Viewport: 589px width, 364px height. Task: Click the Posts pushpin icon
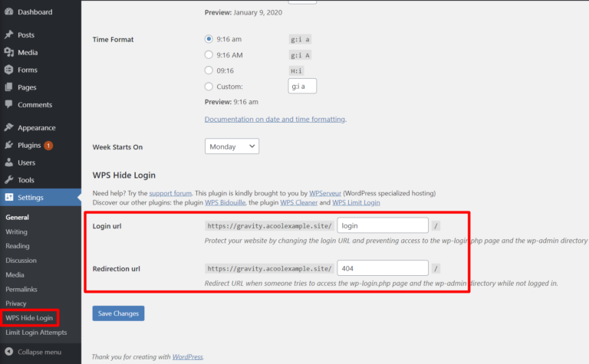click(9, 35)
